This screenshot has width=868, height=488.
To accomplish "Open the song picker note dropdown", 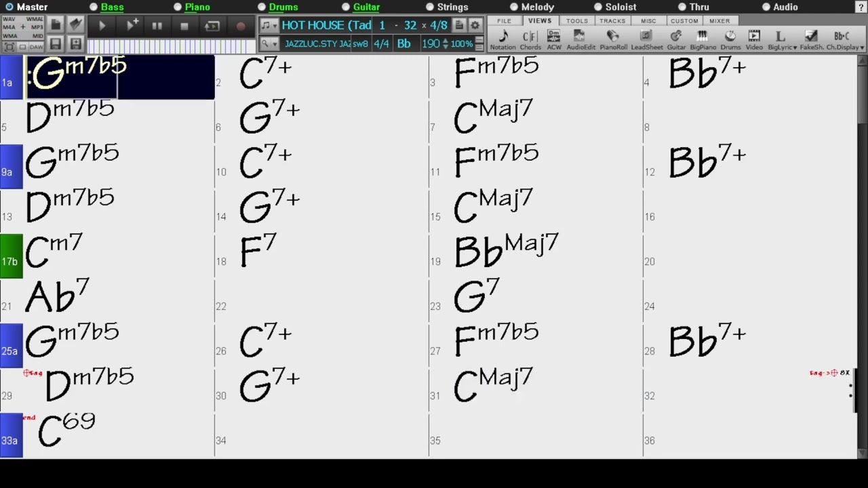I will click(x=269, y=25).
